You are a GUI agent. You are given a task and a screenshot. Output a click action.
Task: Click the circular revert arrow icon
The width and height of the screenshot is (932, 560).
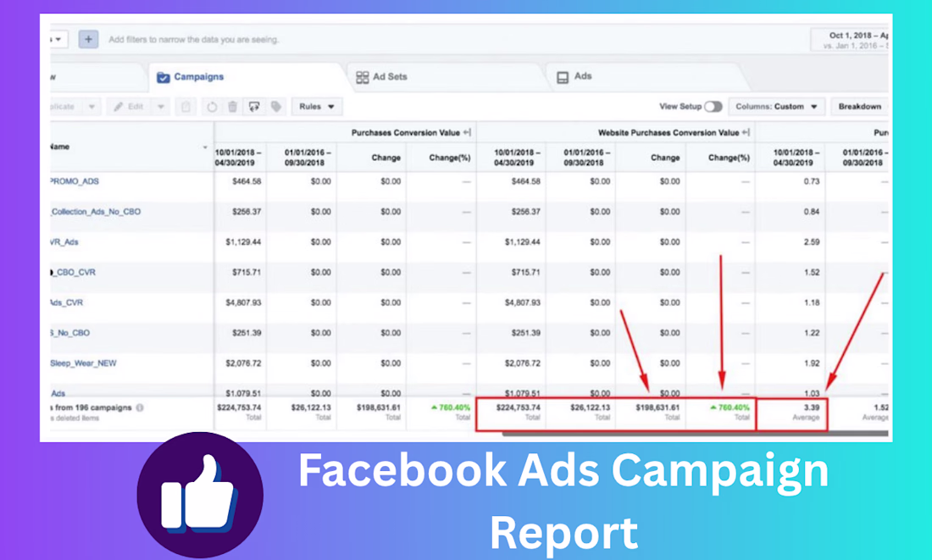click(212, 107)
